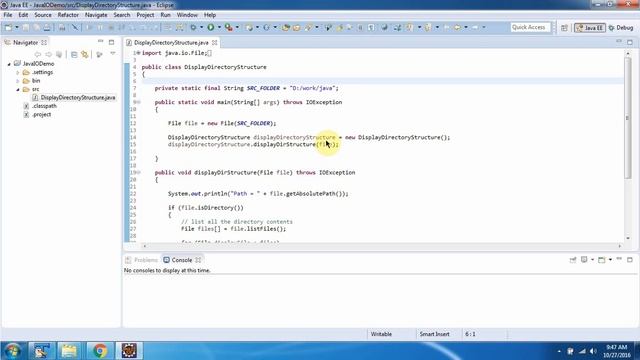The width and height of the screenshot is (640, 360).
Task: Close the Console view tab
Action: coord(198,260)
